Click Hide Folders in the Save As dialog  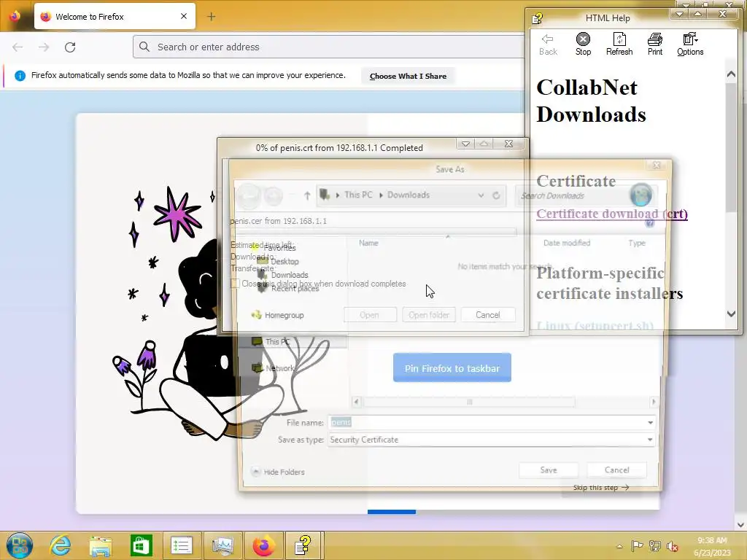click(278, 472)
